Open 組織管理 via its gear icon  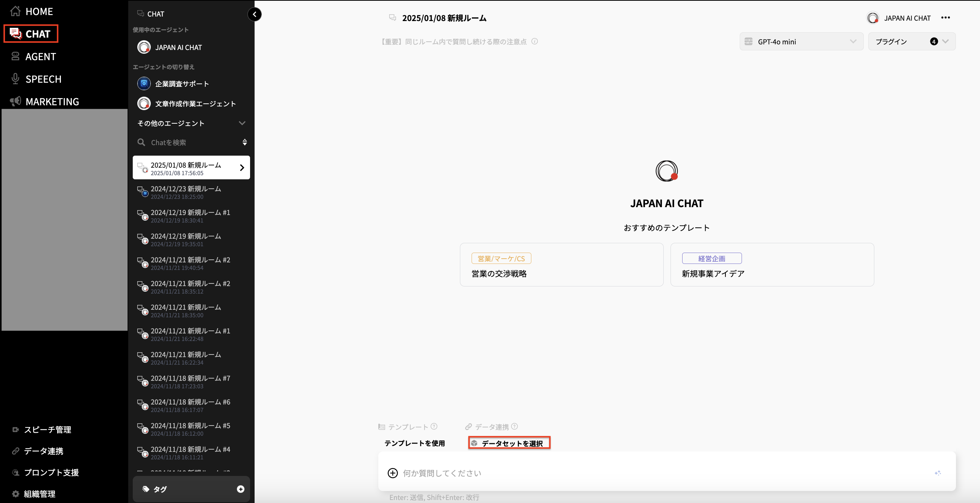click(x=15, y=494)
